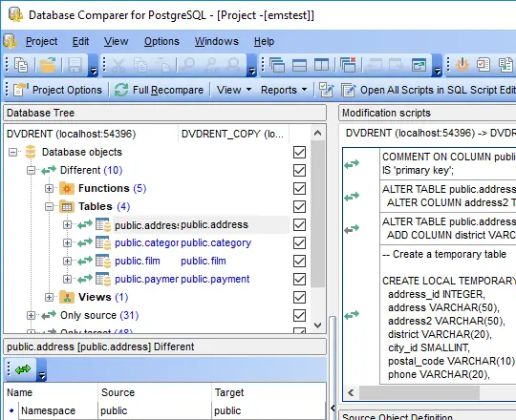
Task: Click the Cut scissors icon
Action: (x=118, y=65)
